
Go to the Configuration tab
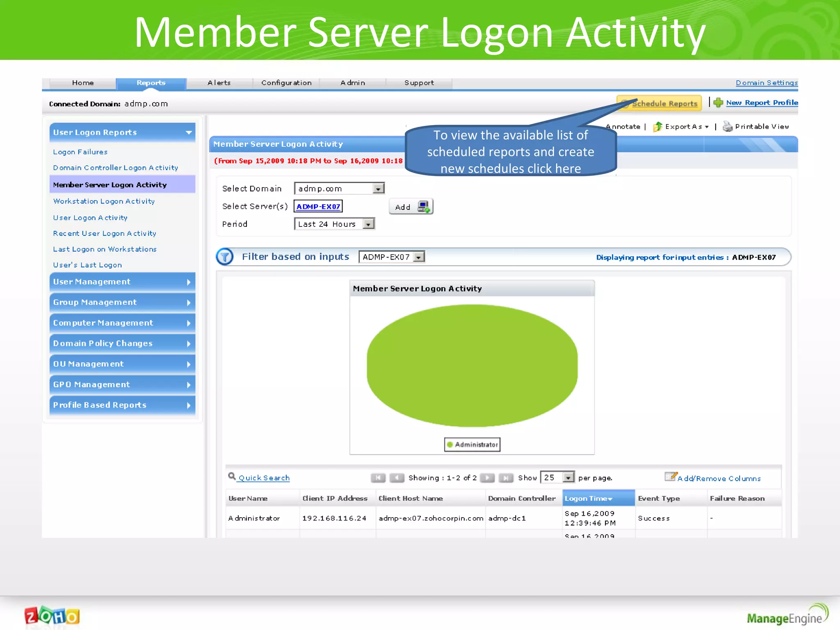[x=286, y=83]
